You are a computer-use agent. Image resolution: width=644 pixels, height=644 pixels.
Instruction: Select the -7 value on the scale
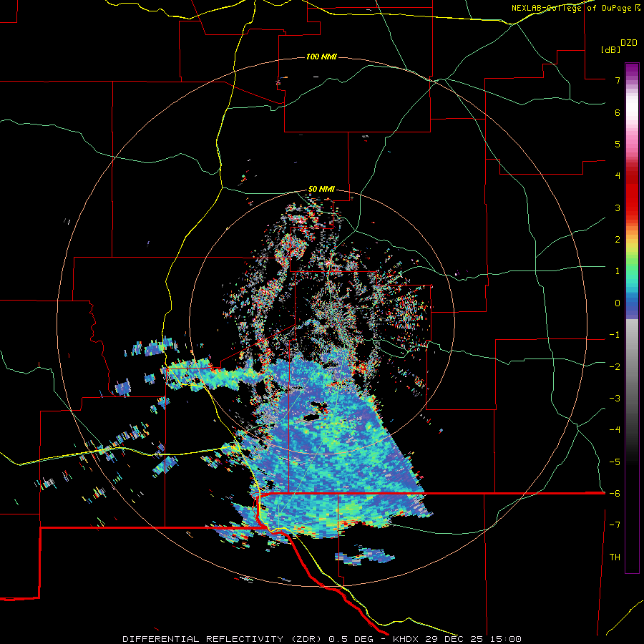[615, 525]
